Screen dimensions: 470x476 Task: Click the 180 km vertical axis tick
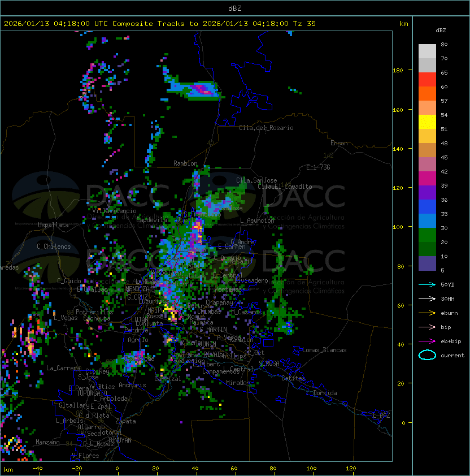coord(398,71)
